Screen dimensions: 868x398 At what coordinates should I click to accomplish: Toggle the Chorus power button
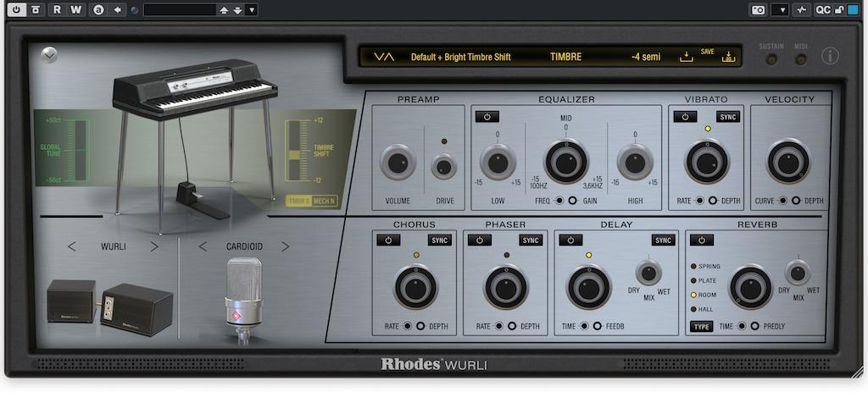[388, 240]
